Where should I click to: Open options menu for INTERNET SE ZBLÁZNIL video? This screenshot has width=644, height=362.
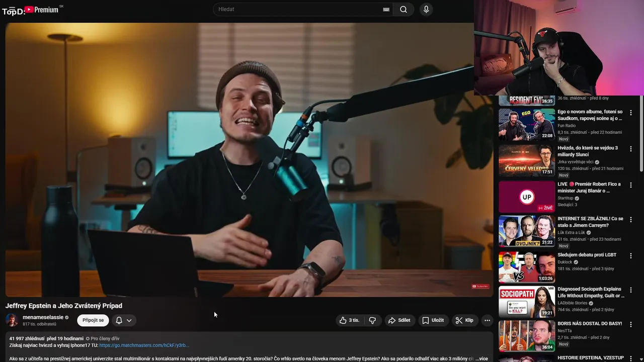(630, 220)
